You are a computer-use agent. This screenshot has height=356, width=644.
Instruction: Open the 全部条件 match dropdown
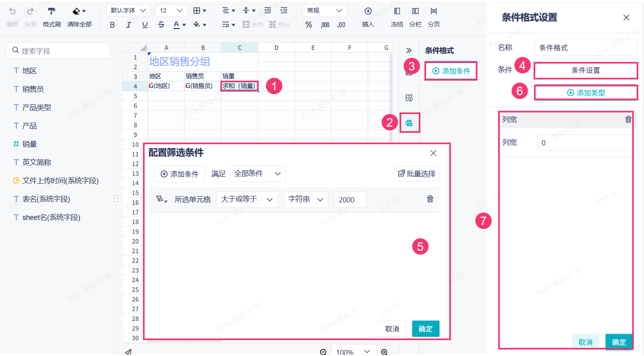[x=258, y=174]
